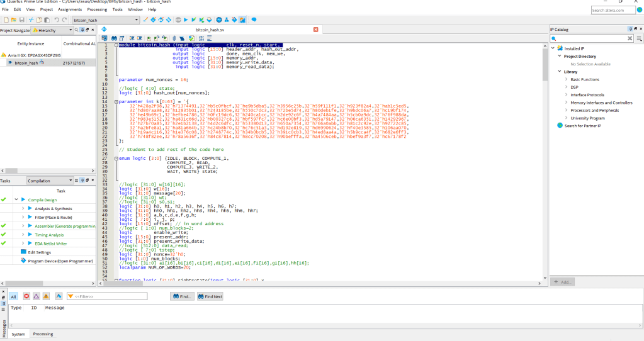644x341 pixels.
Task: Toggle the error messages filter icon
Action: point(26,296)
